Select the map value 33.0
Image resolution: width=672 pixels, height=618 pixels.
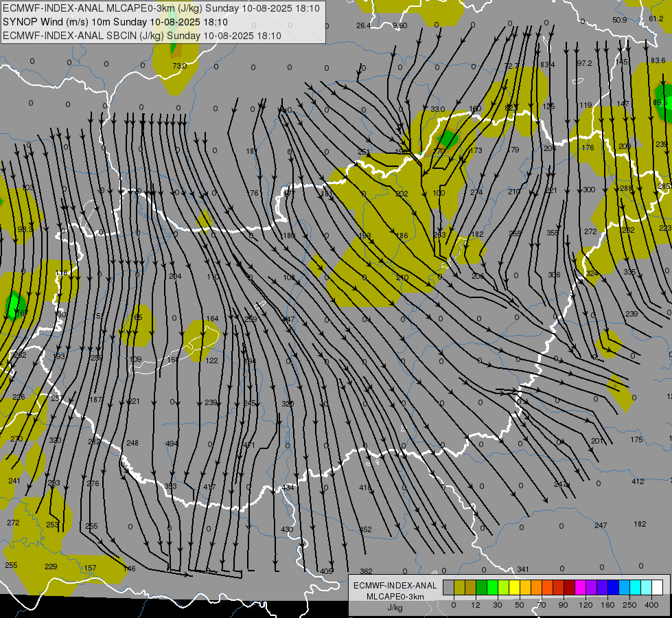[437, 109]
